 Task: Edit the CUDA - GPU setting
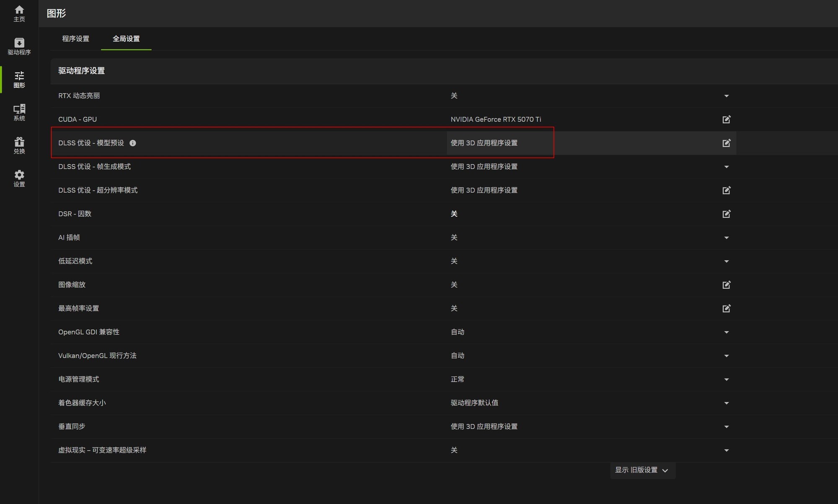click(727, 119)
